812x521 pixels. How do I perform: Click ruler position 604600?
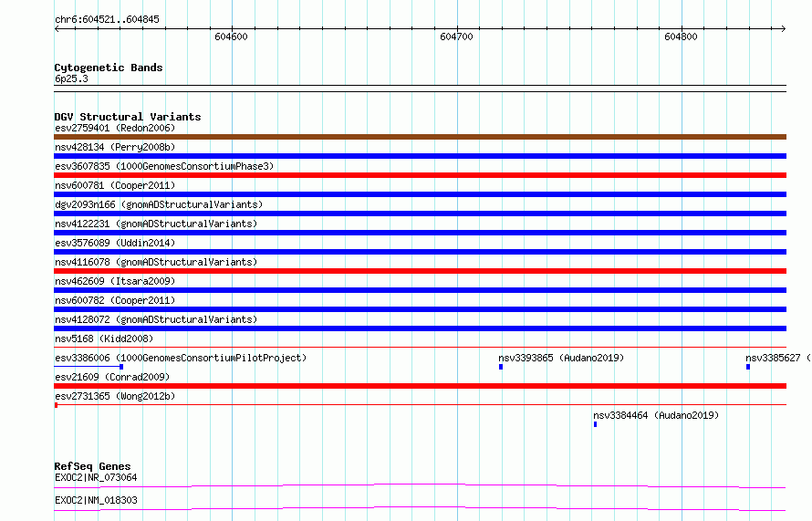[232, 36]
